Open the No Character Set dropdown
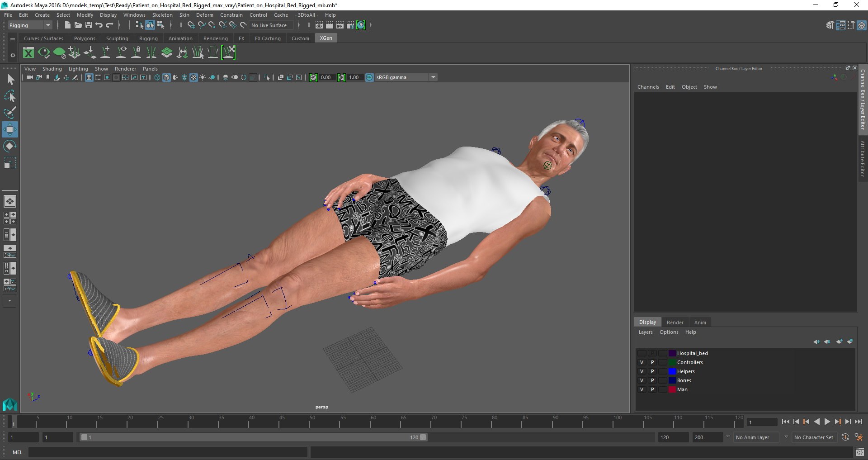 tap(814, 437)
